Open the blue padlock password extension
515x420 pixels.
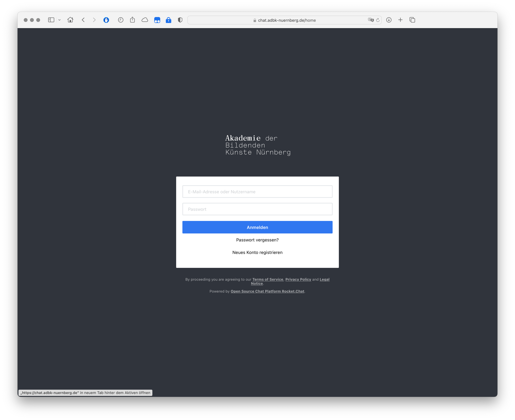tap(168, 20)
